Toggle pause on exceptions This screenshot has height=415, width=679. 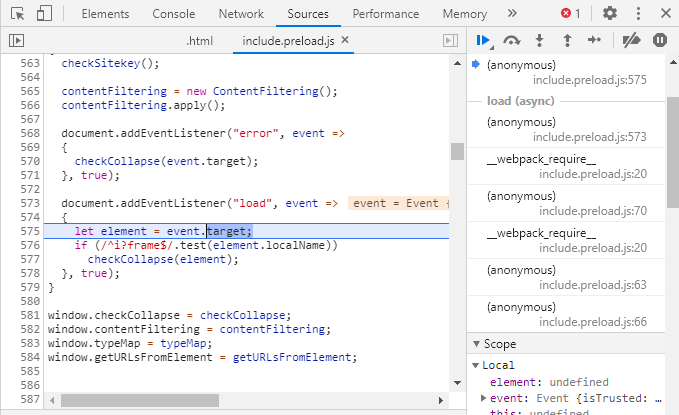pyautogui.click(x=660, y=40)
